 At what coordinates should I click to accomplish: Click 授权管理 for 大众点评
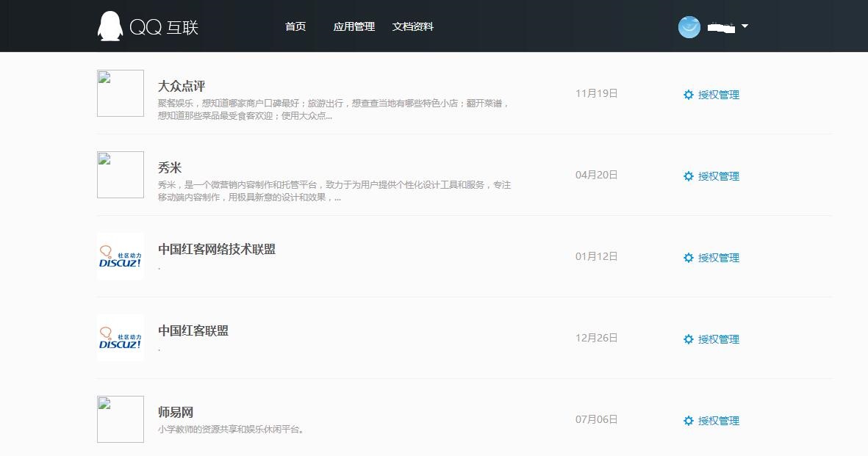[718, 94]
